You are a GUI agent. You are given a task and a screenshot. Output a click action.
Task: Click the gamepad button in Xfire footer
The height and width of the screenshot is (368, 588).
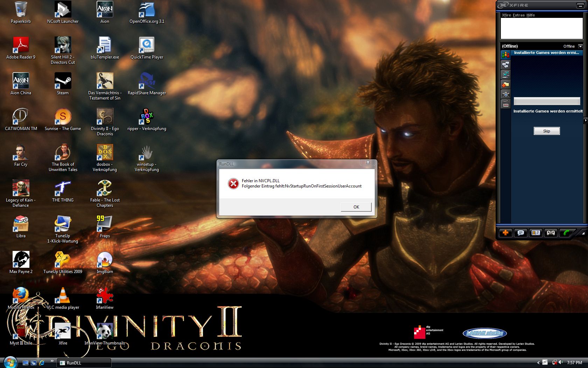pos(551,233)
